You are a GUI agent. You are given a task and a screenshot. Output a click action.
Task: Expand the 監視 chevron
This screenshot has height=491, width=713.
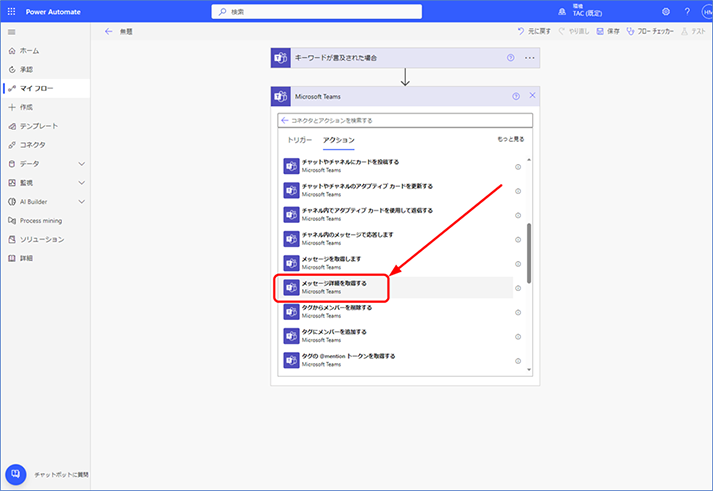click(82, 183)
